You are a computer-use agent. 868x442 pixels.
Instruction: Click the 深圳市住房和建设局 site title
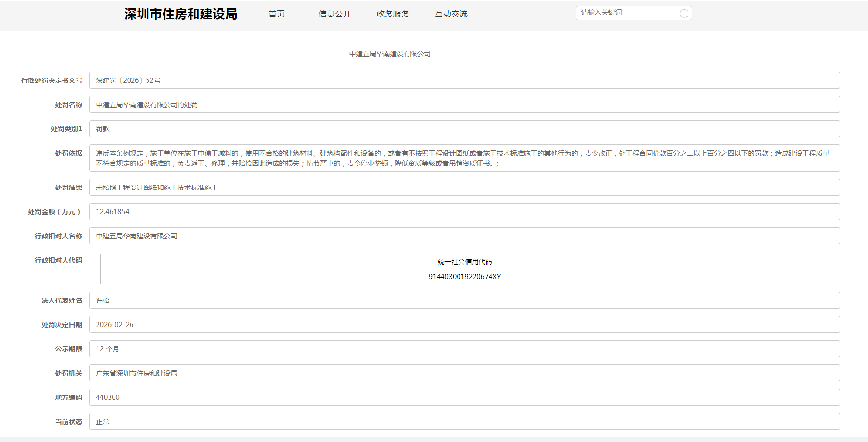tap(180, 14)
